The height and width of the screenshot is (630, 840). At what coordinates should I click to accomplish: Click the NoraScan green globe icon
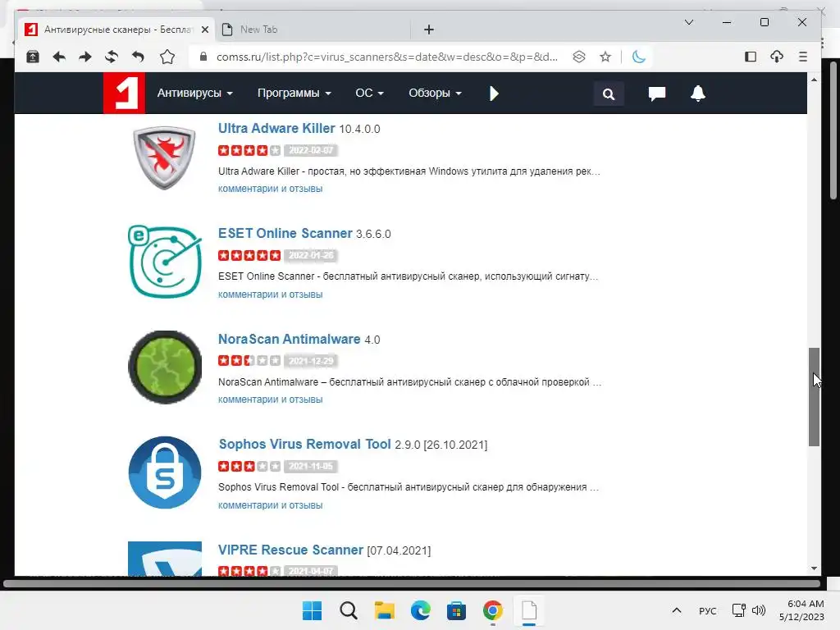(x=165, y=367)
